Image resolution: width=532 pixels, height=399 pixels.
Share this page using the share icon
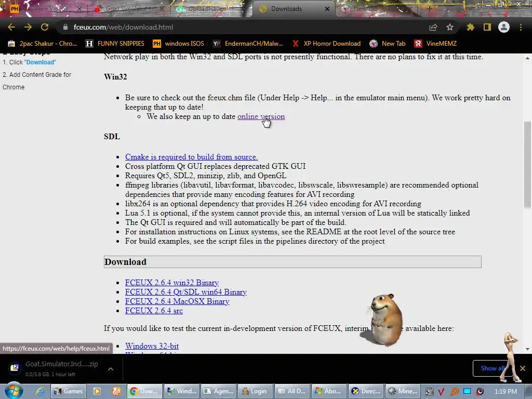point(433,27)
